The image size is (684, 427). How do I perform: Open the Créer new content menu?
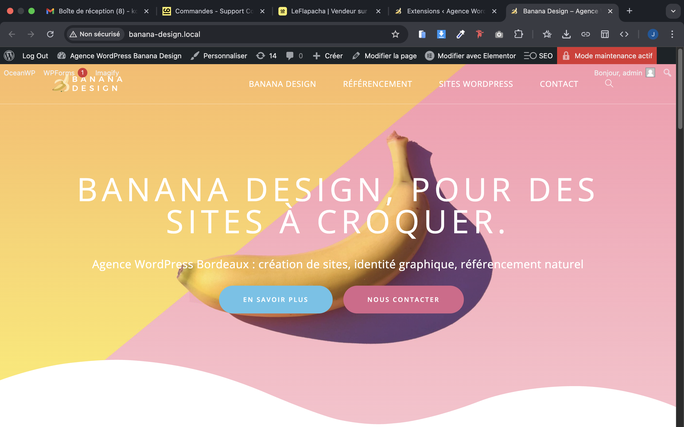pyautogui.click(x=328, y=56)
